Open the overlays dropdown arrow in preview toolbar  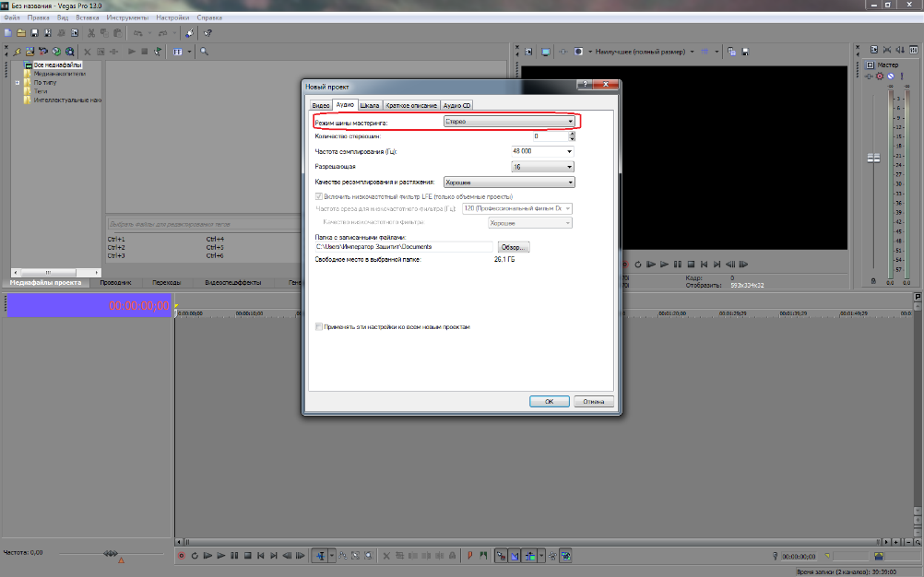pos(717,52)
